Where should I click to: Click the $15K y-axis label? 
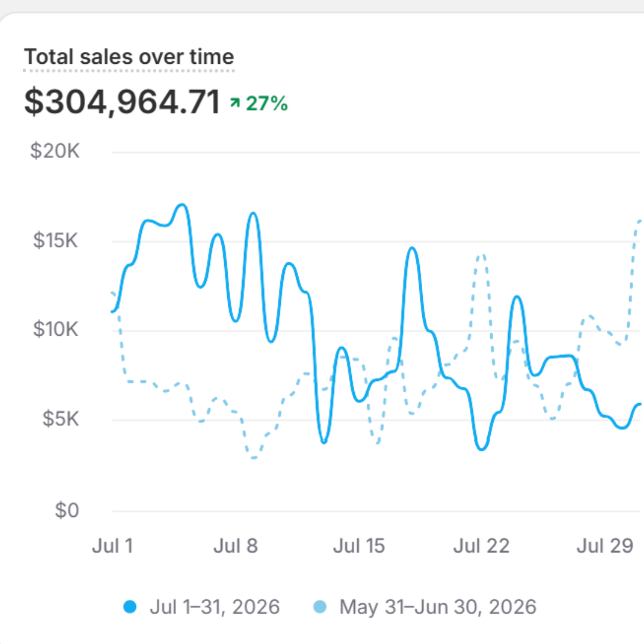(55, 240)
